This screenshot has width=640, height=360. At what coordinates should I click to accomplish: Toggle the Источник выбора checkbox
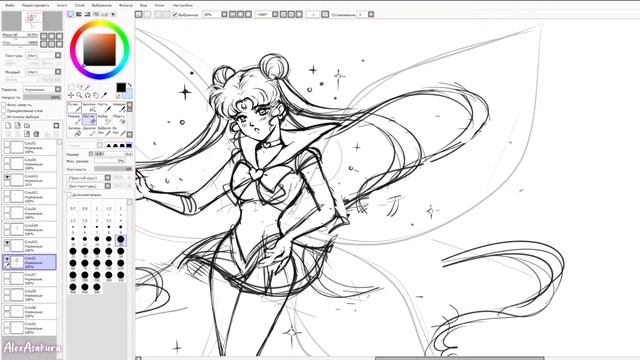click(4, 116)
